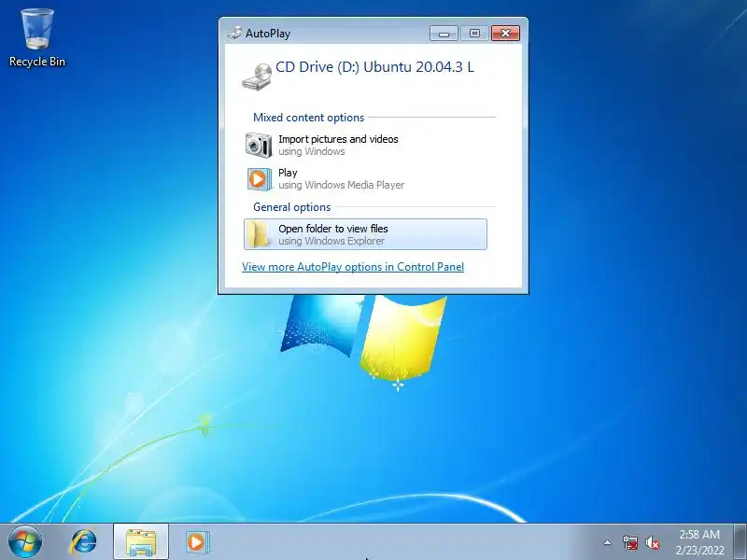Viewport: 747px width, 560px height.
Task: Click the Mixed content options heading
Action: click(309, 118)
